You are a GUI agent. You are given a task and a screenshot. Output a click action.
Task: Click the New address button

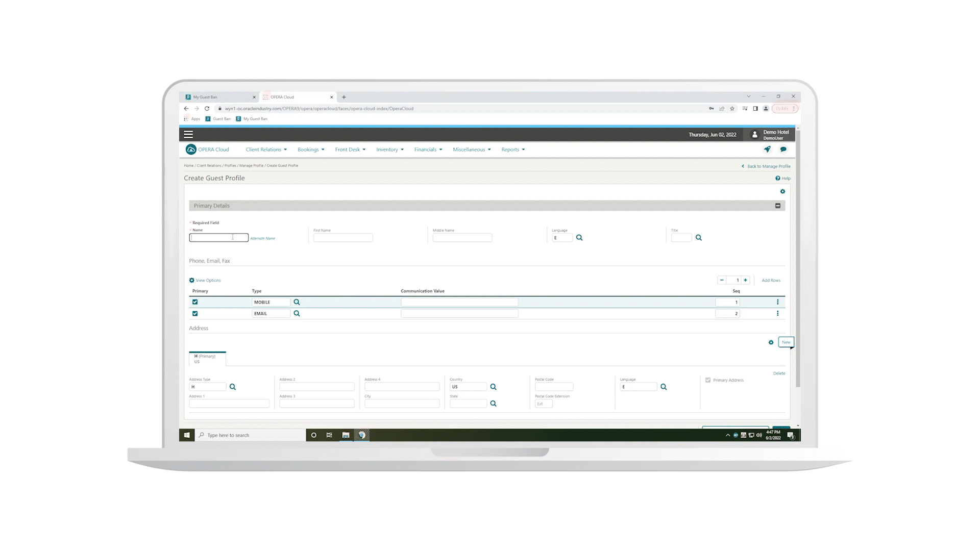[786, 342]
